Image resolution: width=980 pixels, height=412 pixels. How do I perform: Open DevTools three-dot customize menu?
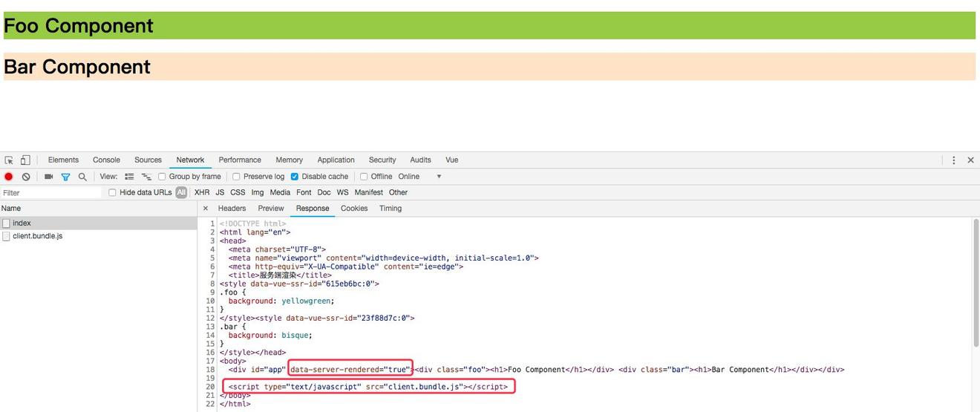pos(953,160)
